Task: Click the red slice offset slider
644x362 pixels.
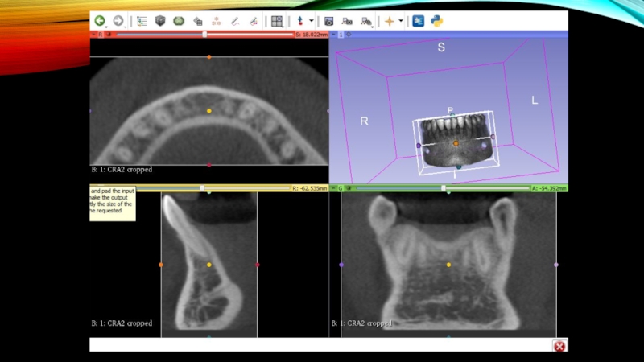Action: coord(204,35)
